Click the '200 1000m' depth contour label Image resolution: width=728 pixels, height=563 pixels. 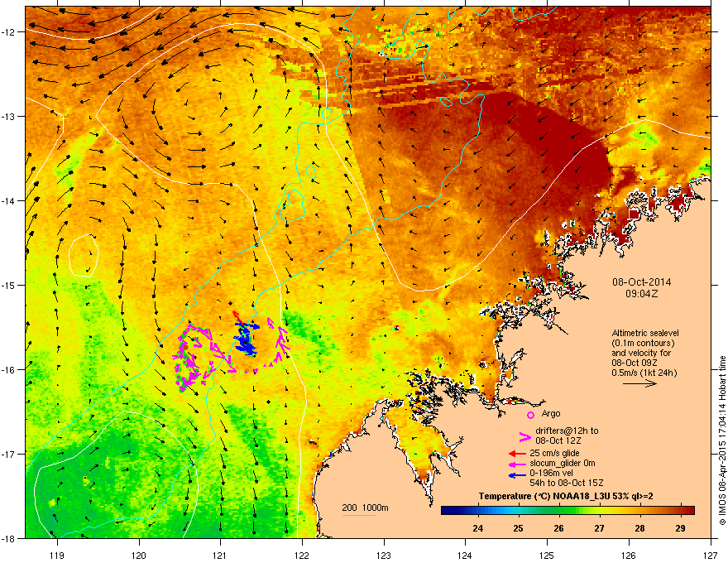pyautogui.click(x=366, y=508)
